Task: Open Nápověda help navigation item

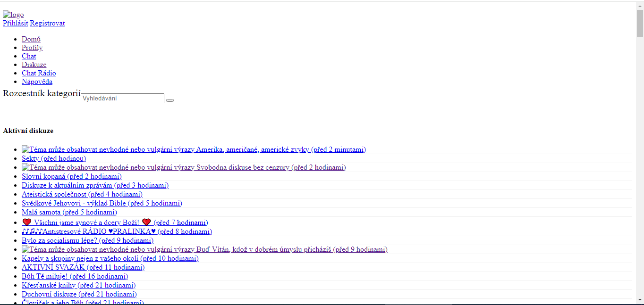Action: (37, 82)
